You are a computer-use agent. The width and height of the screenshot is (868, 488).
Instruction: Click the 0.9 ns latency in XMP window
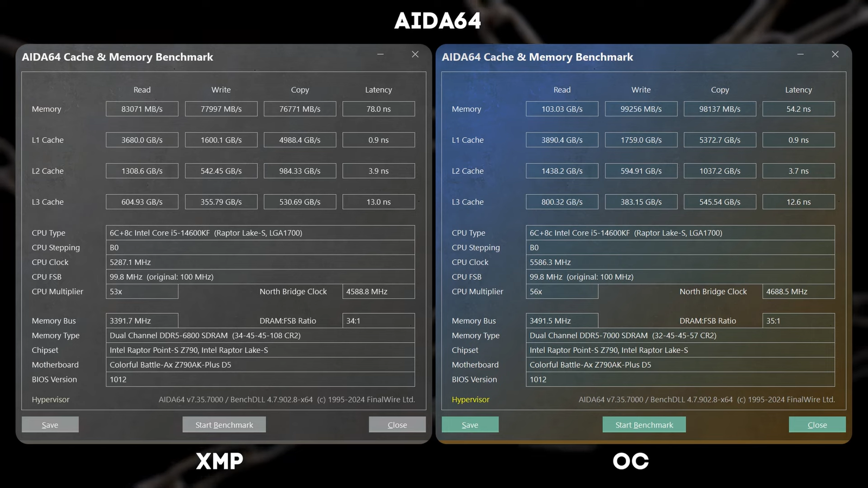coord(379,140)
